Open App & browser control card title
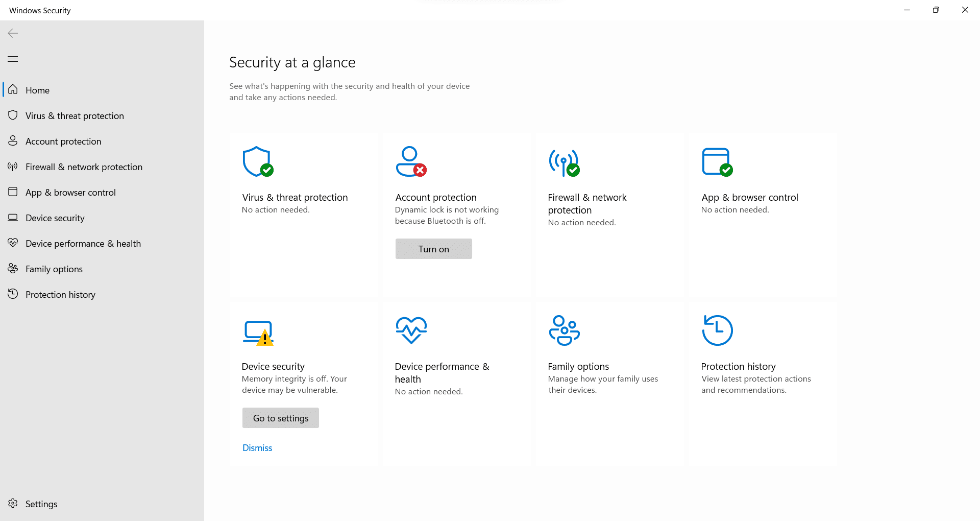This screenshot has height=521, width=980. [x=750, y=197]
